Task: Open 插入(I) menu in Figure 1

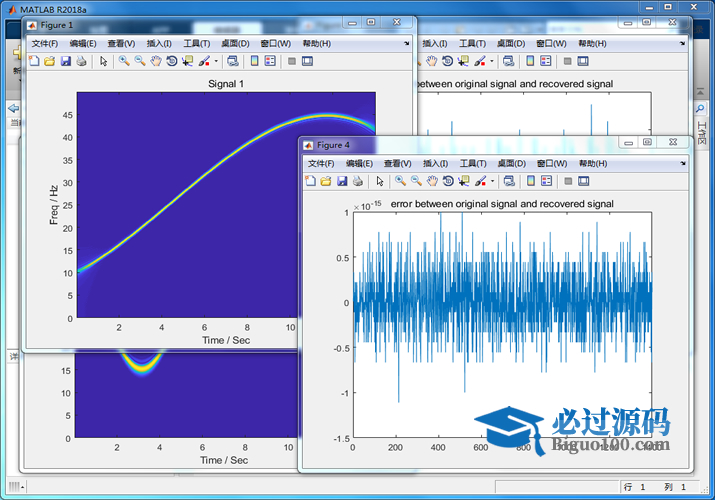Action: (158, 44)
